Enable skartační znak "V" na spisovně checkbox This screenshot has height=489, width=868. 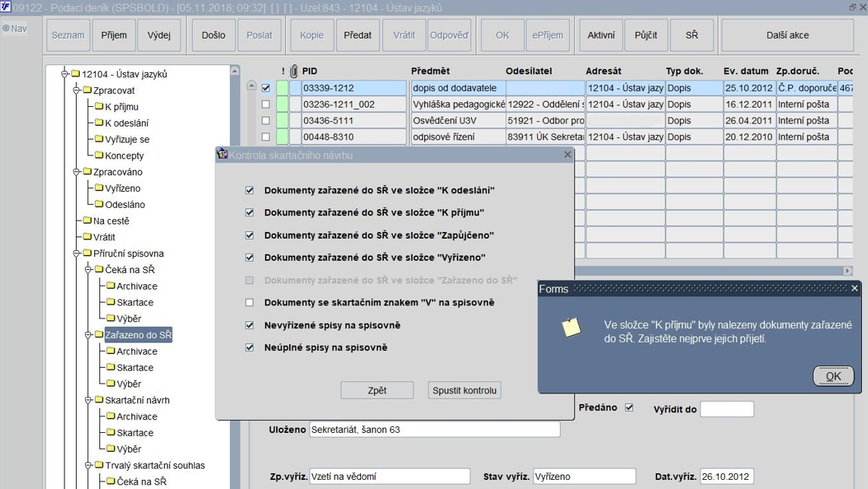coord(250,302)
